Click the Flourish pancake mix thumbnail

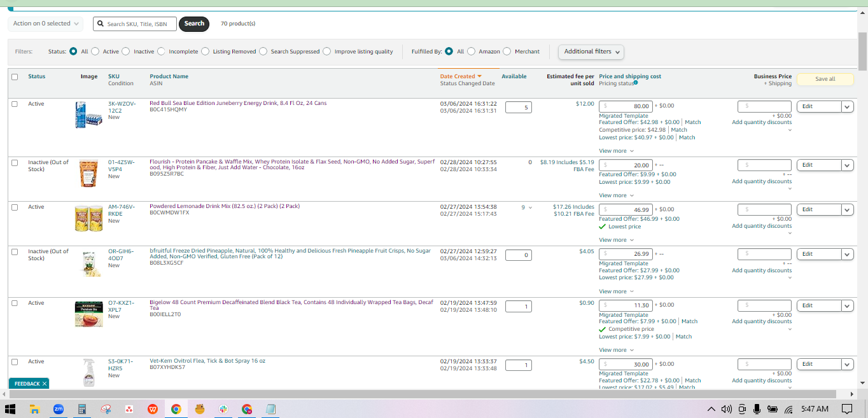tap(88, 173)
